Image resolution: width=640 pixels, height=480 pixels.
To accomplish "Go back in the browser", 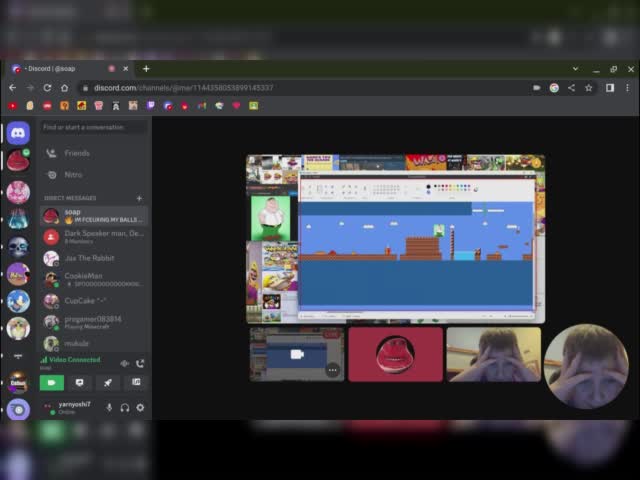I will click(x=13, y=88).
